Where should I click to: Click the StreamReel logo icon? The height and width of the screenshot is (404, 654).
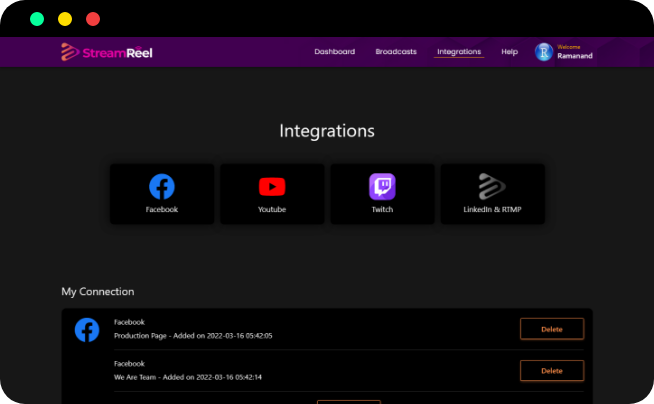pos(70,52)
